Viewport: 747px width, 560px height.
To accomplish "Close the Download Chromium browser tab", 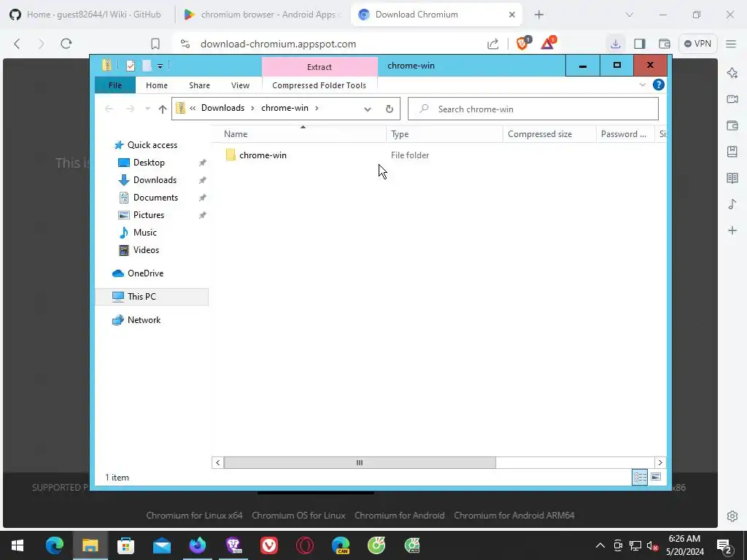I will 511,15.
